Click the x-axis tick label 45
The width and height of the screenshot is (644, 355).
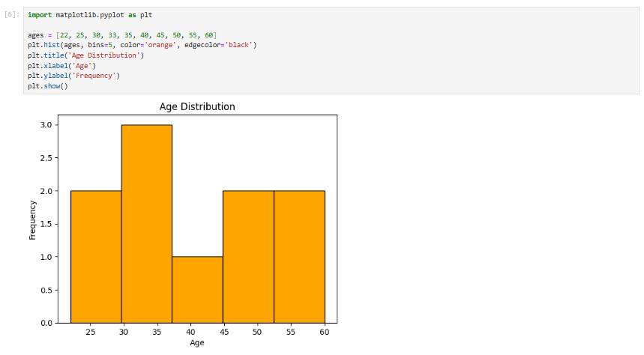(224, 332)
